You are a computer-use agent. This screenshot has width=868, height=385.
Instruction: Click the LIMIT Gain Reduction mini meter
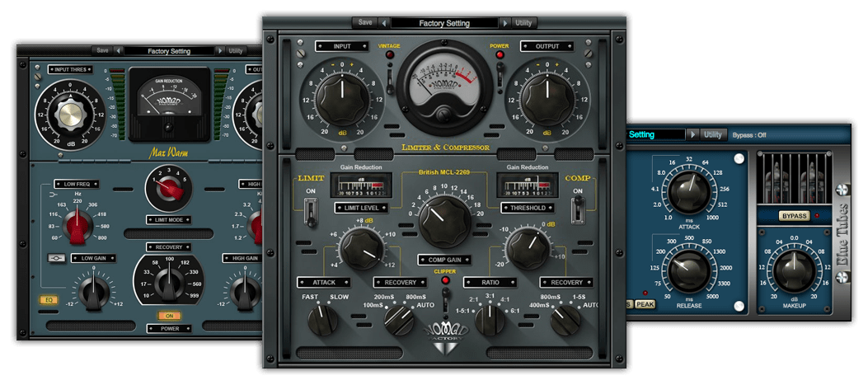(361, 185)
